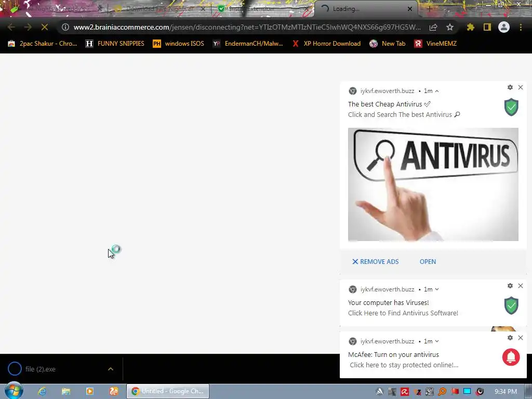Click OPEN in the antivirus notification
Viewport: 532px width, 399px height.
coord(428,262)
